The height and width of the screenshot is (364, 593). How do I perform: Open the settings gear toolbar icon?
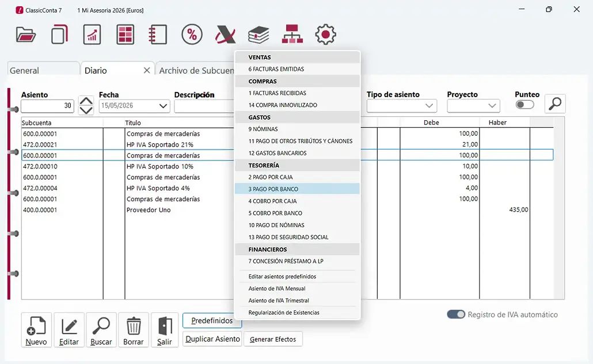325,35
